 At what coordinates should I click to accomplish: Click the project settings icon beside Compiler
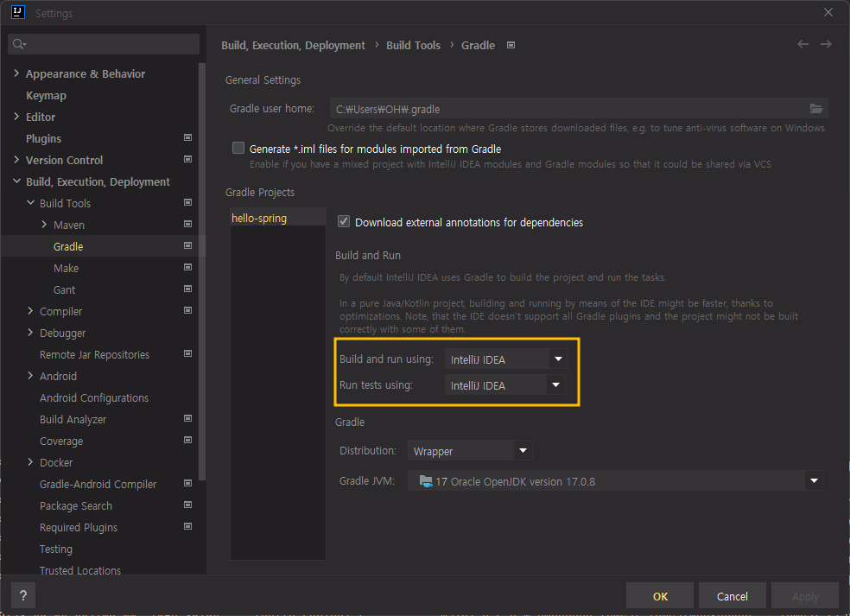click(187, 311)
